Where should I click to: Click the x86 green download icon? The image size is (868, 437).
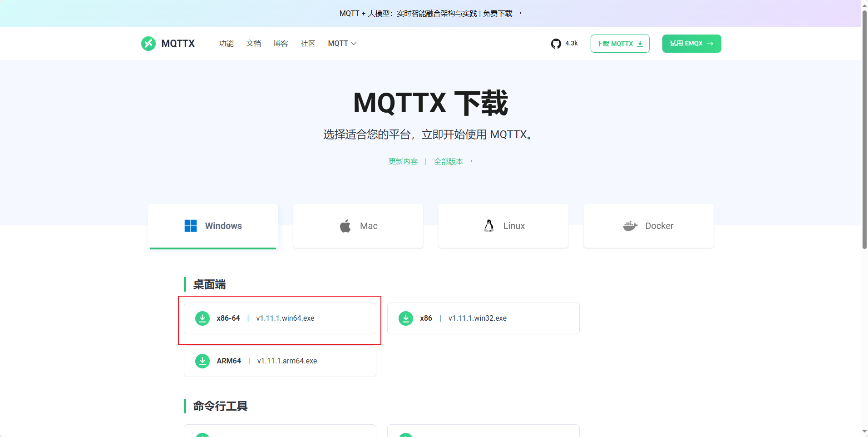[406, 318]
